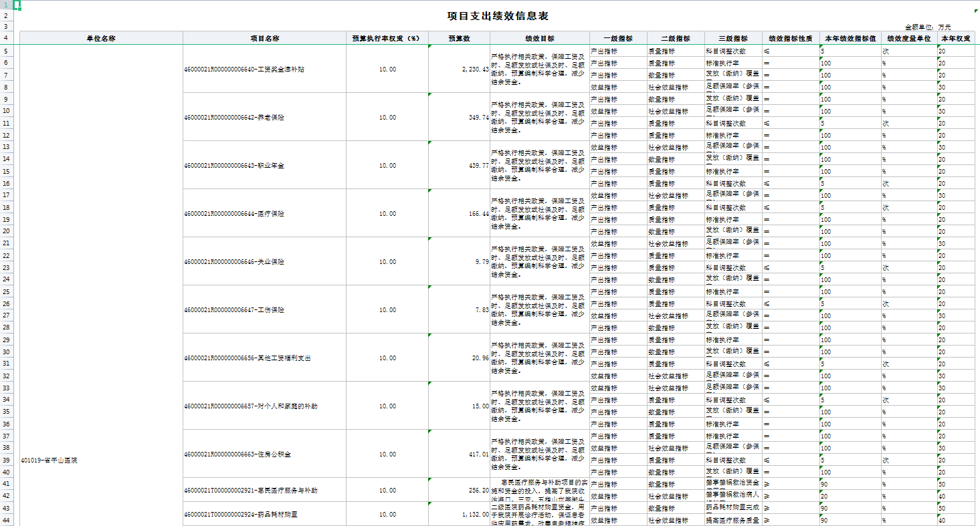Click the 项目名称 header cell

coord(265,39)
